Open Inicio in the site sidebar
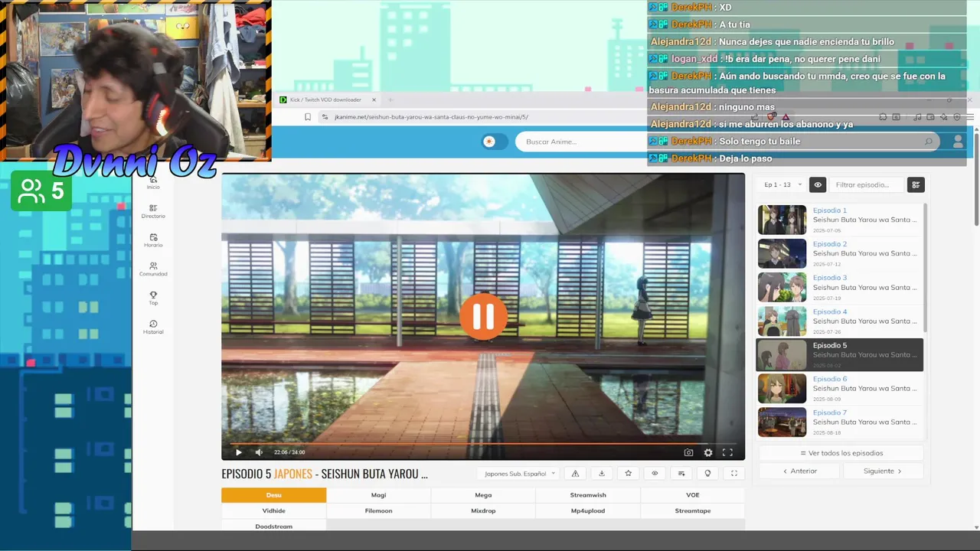Image resolution: width=980 pixels, height=551 pixels. (153, 184)
